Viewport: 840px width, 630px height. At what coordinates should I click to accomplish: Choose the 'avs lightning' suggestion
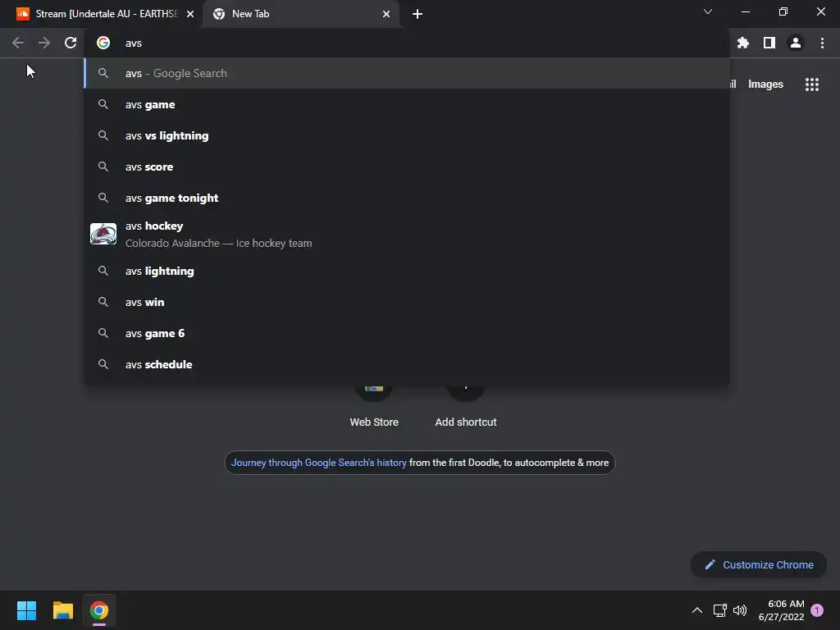click(x=407, y=271)
